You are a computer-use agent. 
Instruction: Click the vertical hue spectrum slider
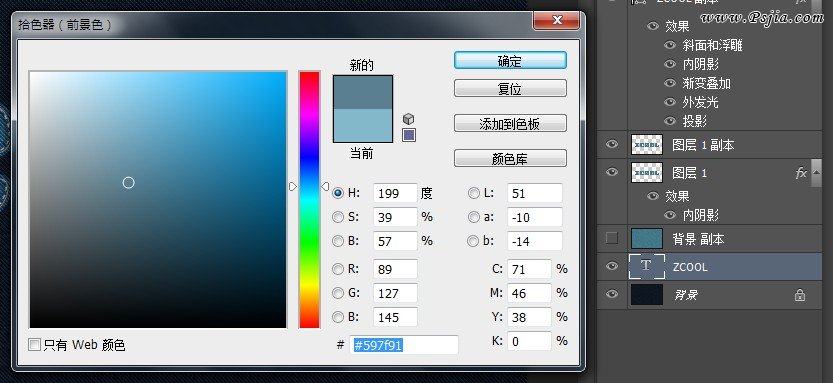[x=309, y=199]
